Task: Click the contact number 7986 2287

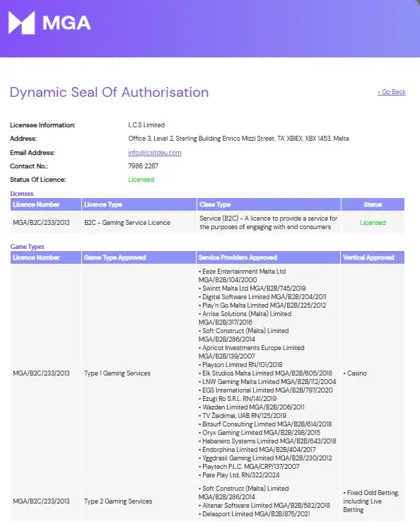Action: coord(143,166)
